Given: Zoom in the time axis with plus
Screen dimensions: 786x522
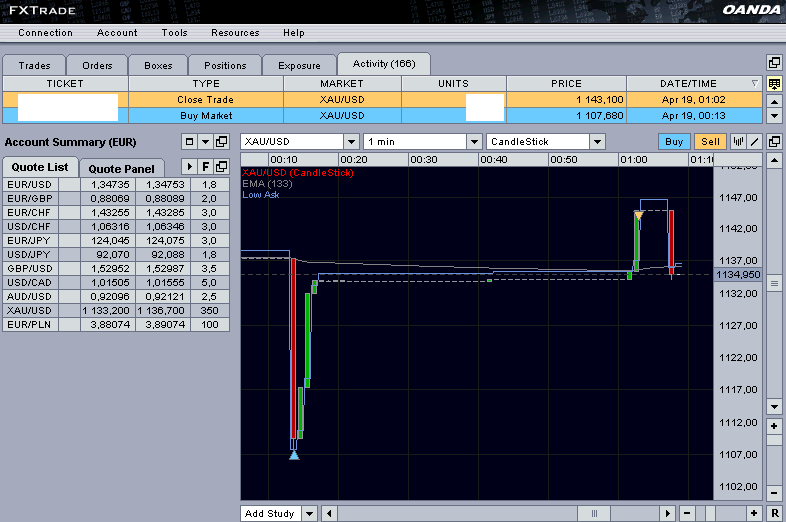Looking at the screenshot, I should click(x=754, y=513).
